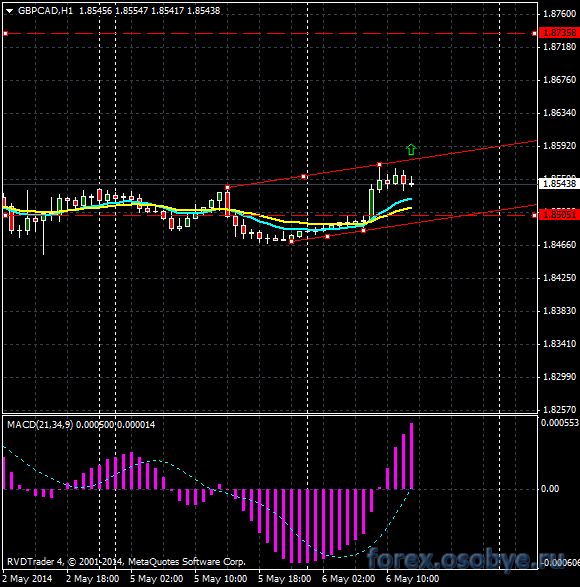Select the 1.85051 red price label
The image size is (580, 587).
tap(559, 215)
